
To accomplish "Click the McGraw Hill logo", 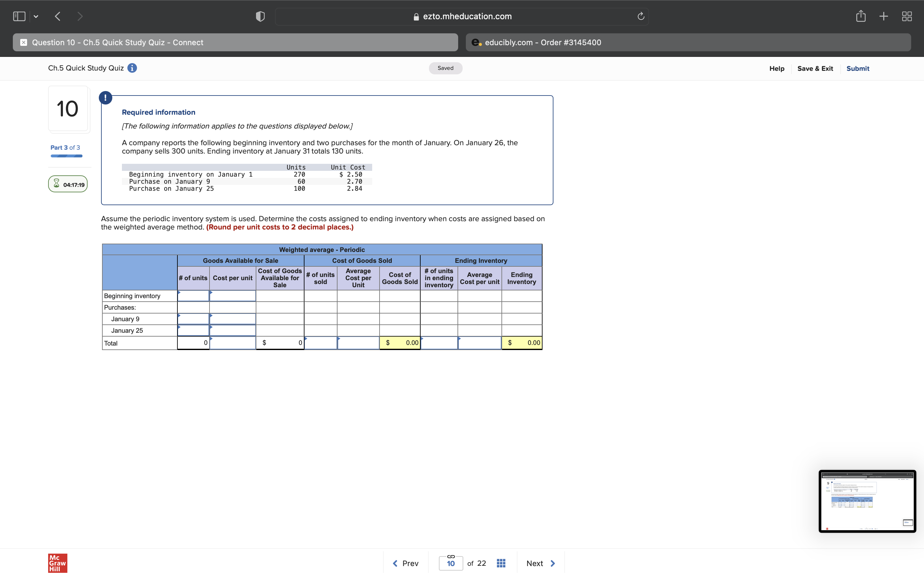I will (x=57, y=563).
